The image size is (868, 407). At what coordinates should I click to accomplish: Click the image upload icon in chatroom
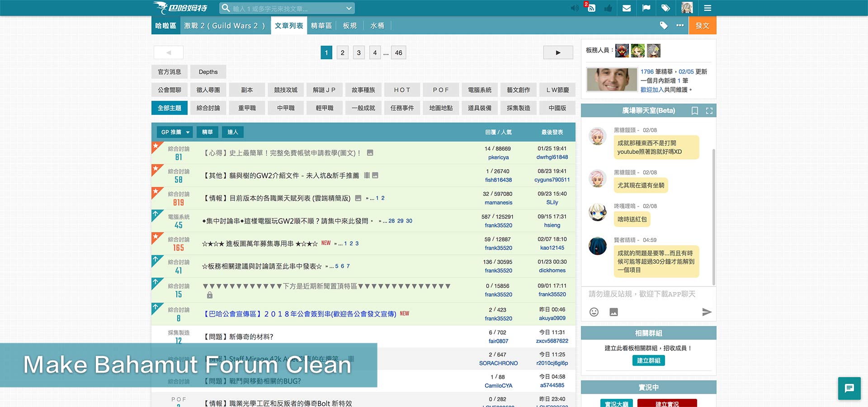613,312
